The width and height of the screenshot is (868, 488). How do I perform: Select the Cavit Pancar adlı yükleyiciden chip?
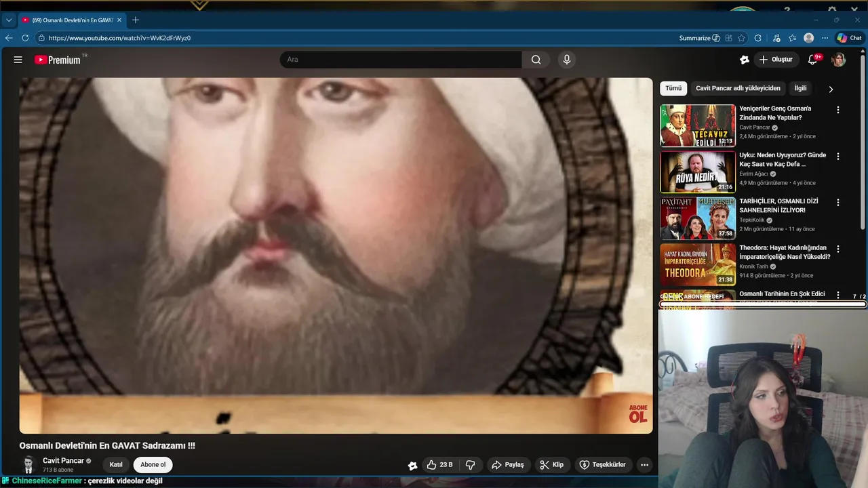738,88
